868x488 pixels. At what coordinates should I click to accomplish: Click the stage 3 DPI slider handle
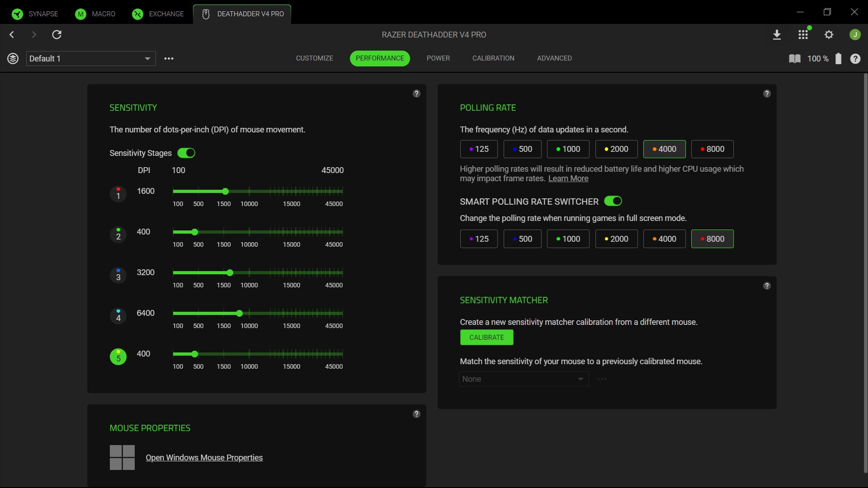[230, 273]
